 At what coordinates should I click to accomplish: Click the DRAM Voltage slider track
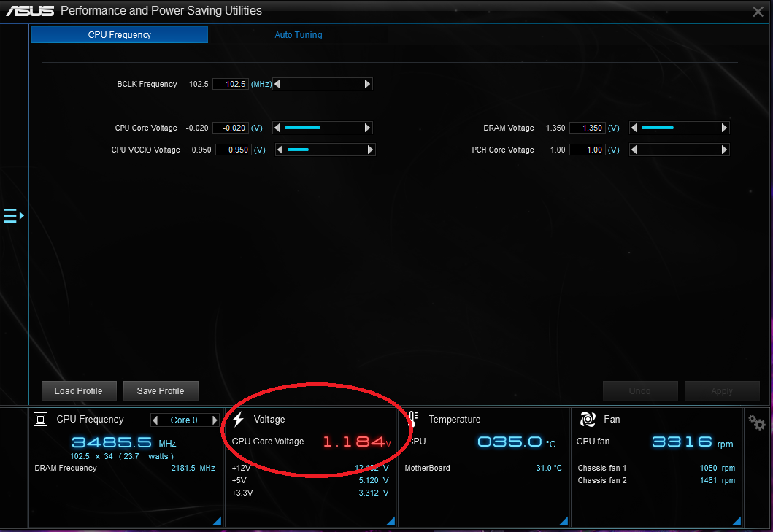(679, 128)
